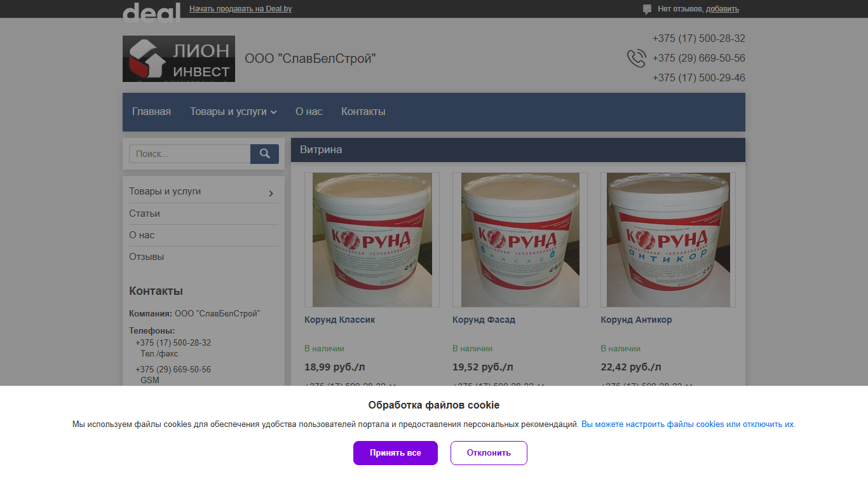Focus the Поиск search input field
The image size is (868, 488).
coord(190,154)
